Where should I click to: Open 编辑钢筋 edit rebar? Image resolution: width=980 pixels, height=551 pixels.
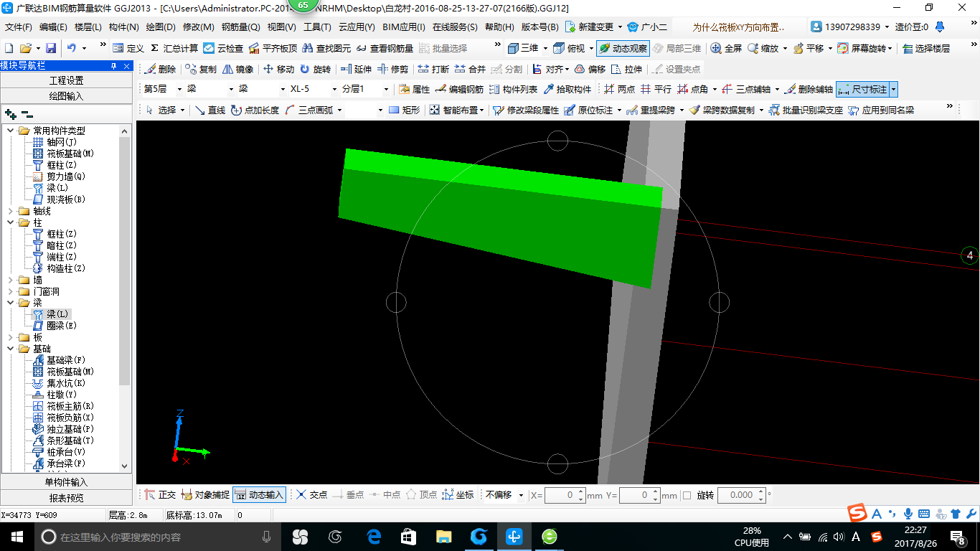[x=459, y=90]
